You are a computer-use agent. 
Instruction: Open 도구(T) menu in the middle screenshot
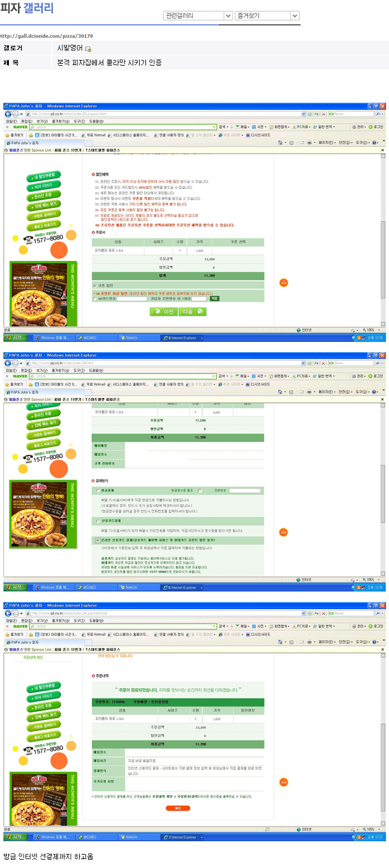[x=78, y=370]
